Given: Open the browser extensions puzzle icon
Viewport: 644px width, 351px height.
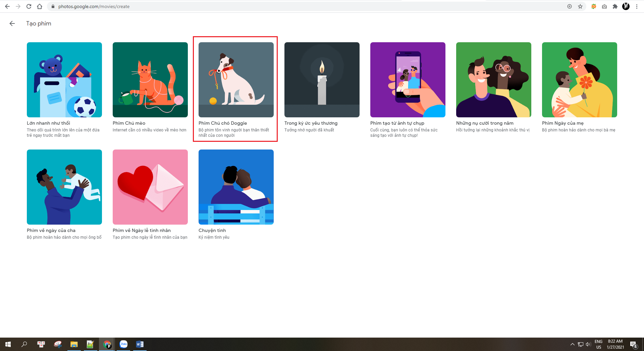Looking at the screenshot, I should (615, 6).
